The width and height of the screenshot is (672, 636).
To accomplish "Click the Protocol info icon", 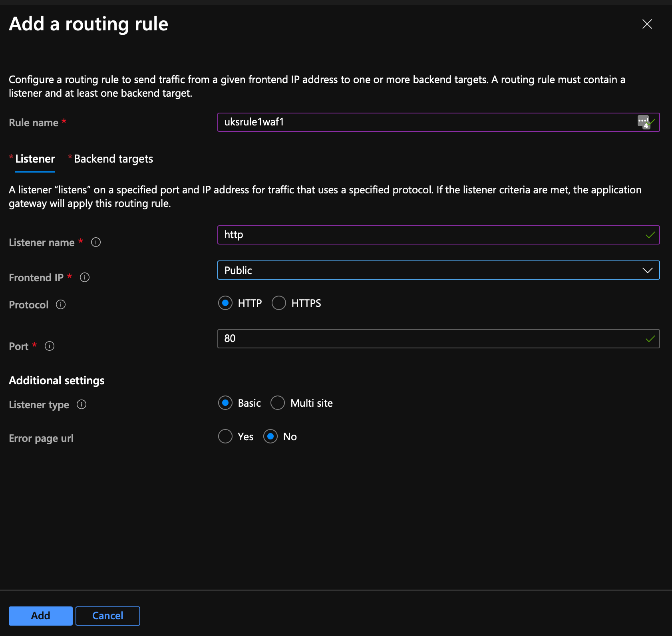I will (x=61, y=304).
